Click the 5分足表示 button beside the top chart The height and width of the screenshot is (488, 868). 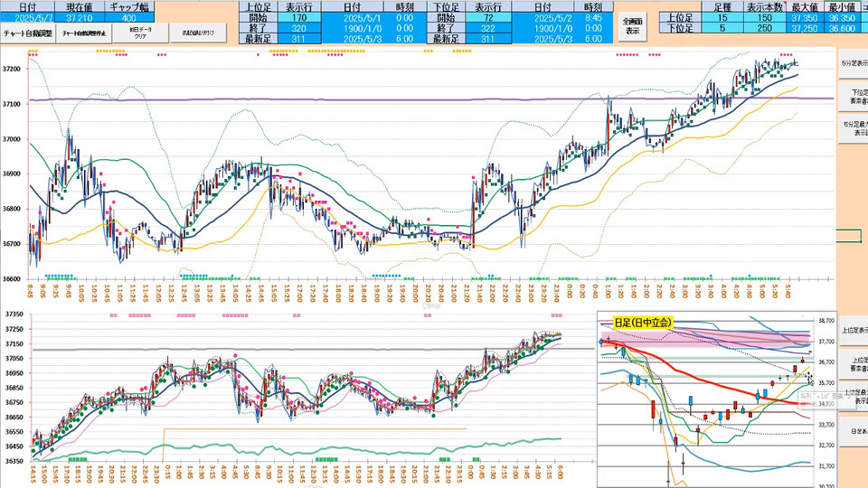(853, 64)
